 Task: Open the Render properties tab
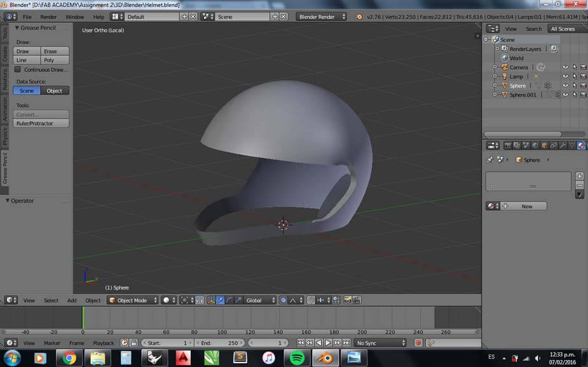(508, 145)
